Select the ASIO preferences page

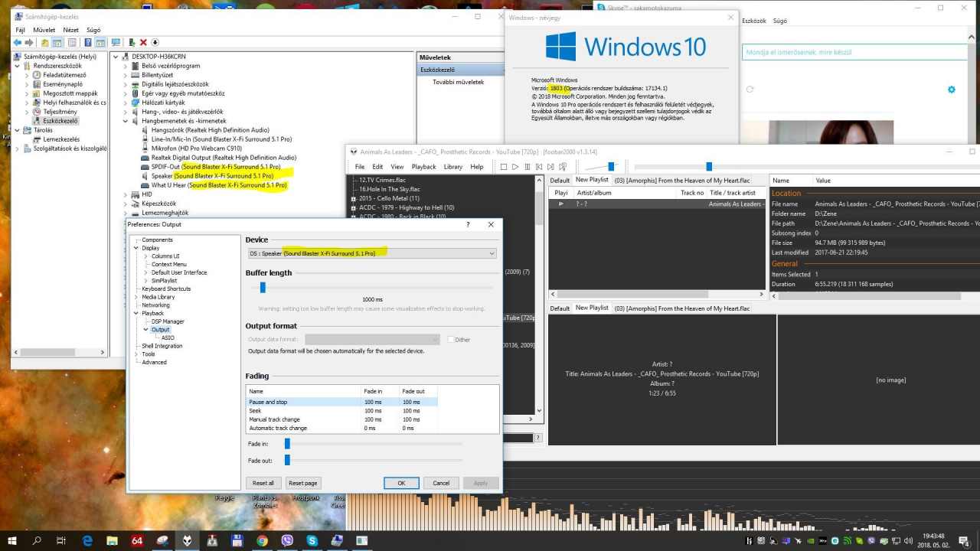click(x=168, y=337)
